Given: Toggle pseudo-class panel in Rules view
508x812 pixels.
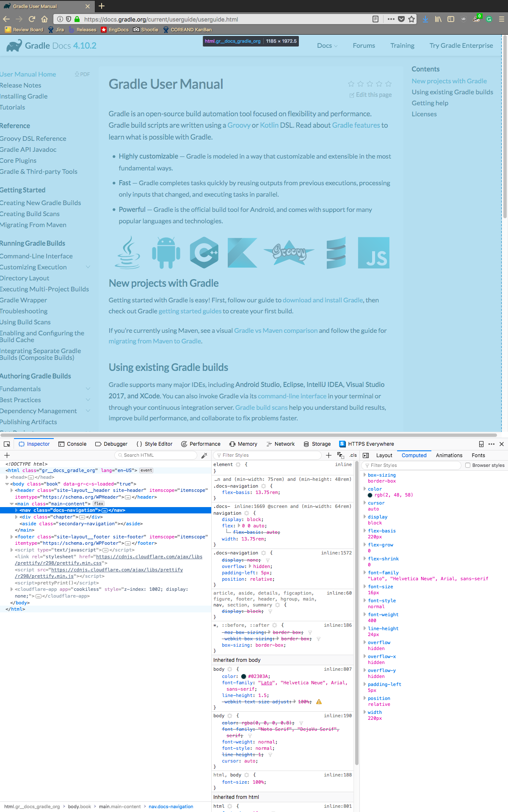Looking at the screenshot, I should point(340,455).
